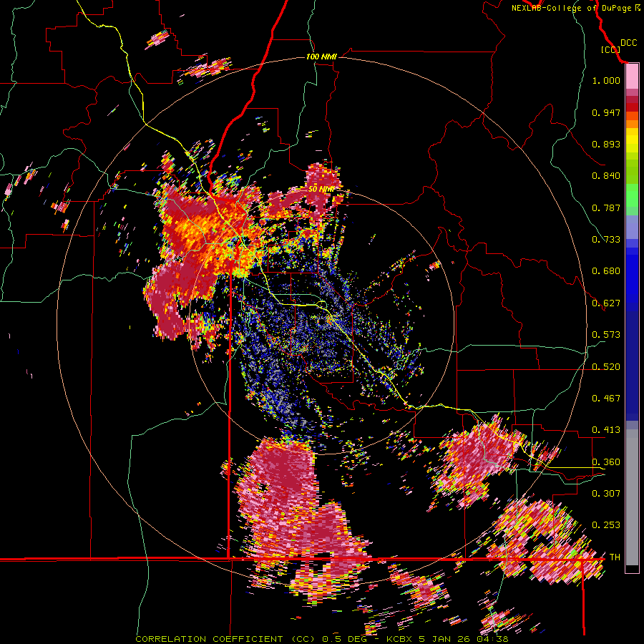Click the 0.947 color scale value
Screen dimensions: 644x644
coord(606,112)
